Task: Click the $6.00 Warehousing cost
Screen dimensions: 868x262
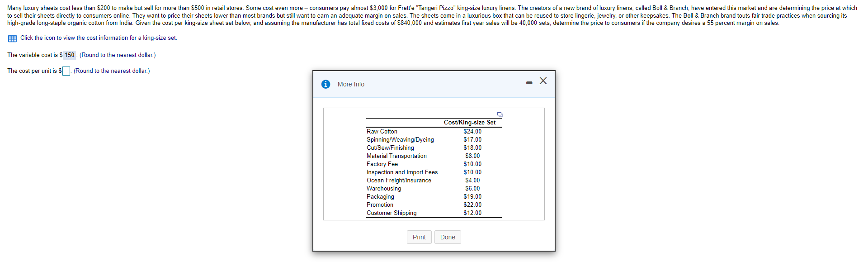Action: 472,189
